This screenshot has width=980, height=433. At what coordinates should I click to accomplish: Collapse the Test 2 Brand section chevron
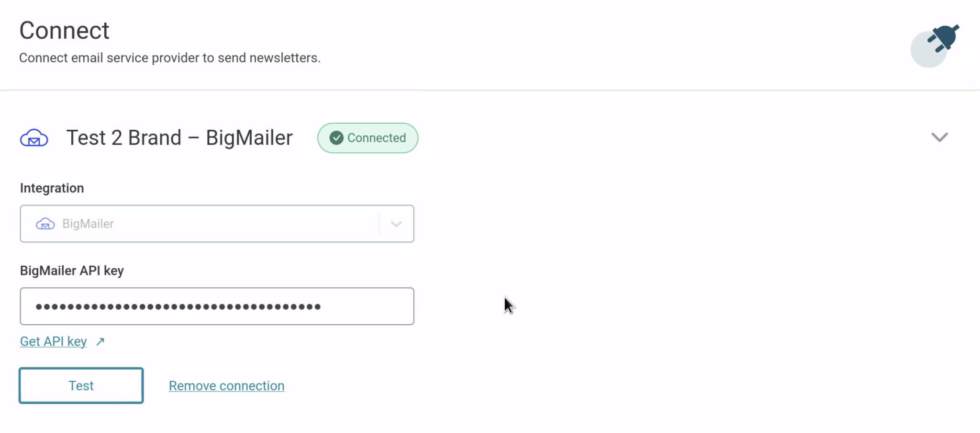pos(939,137)
